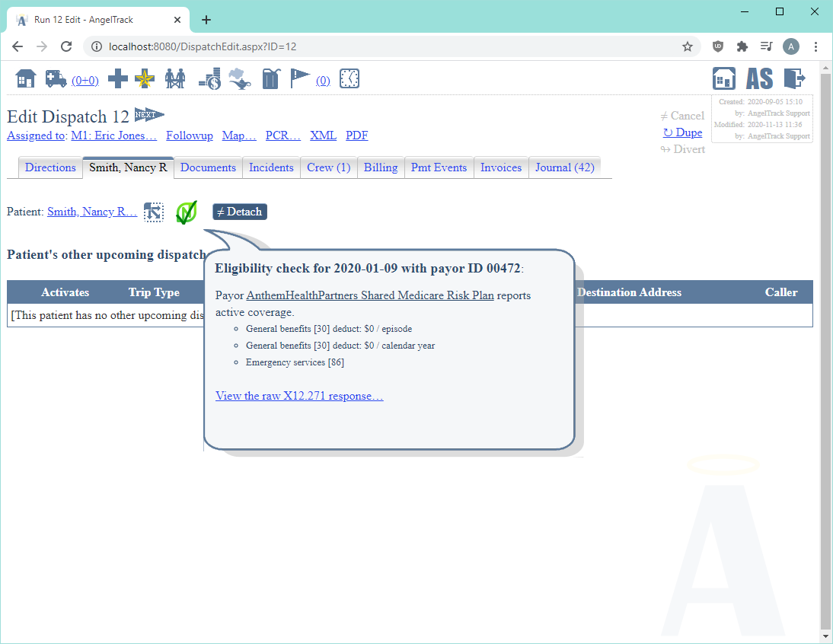Open the crew people toolbar icon

(175, 78)
